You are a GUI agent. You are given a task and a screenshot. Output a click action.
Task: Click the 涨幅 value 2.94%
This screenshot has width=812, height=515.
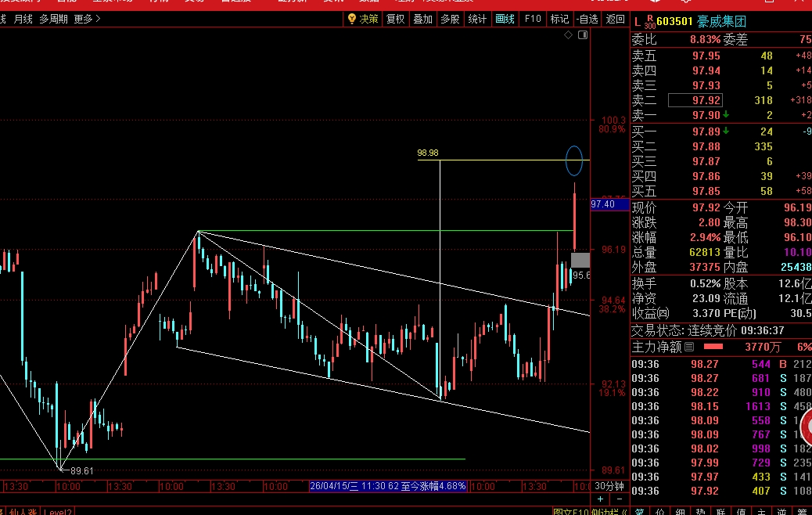[705, 237]
